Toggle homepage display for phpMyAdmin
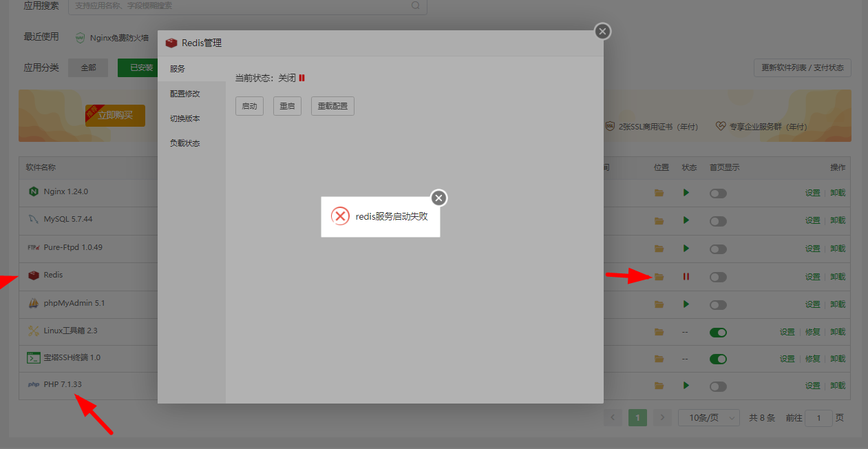This screenshot has height=449, width=868. pos(718,304)
